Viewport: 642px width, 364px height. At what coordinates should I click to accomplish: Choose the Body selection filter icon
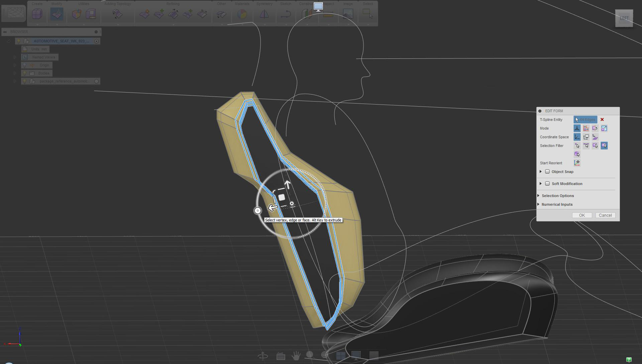[x=577, y=154]
